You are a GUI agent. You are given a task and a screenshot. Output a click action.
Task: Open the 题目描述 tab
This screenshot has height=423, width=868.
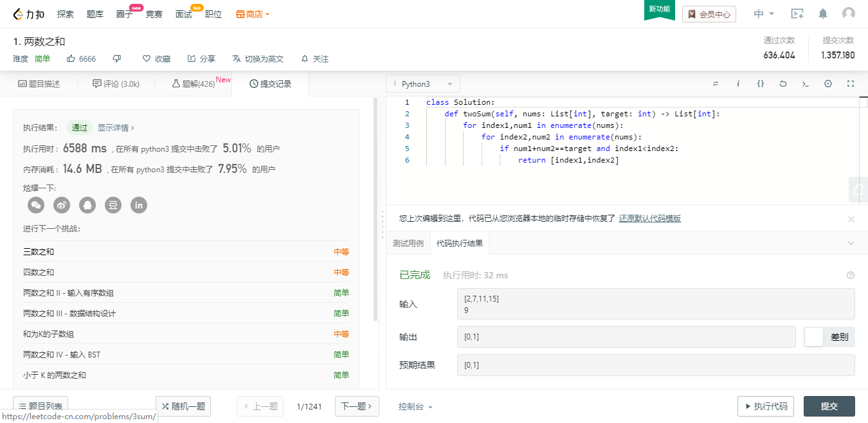click(39, 84)
